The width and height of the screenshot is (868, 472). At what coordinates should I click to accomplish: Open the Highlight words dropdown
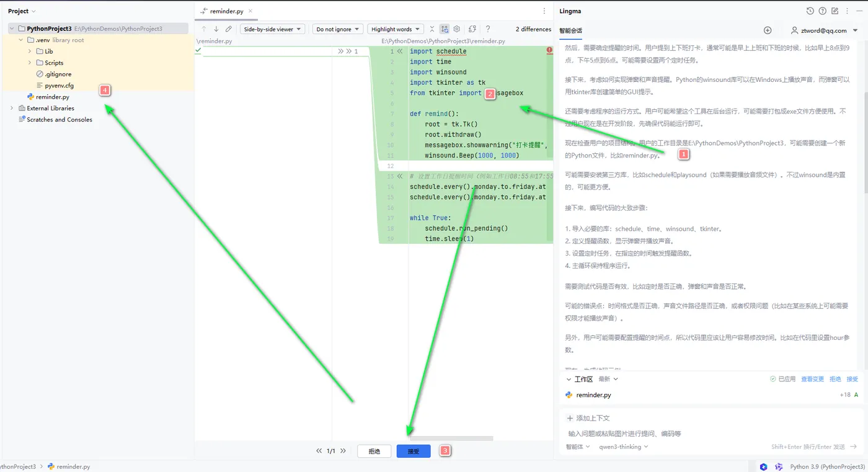(395, 29)
